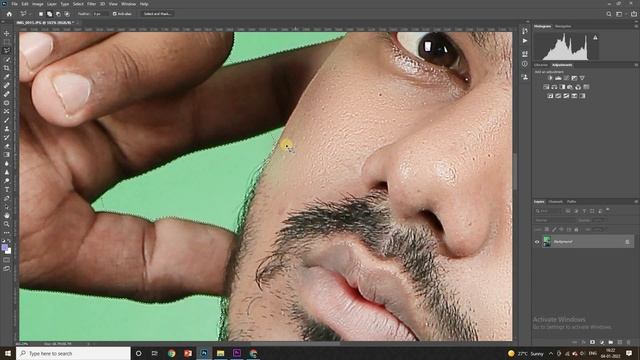Image resolution: width=640 pixels, height=360 pixels.
Task: Turn layer filtering on/off switch
Action: click(608, 210)
